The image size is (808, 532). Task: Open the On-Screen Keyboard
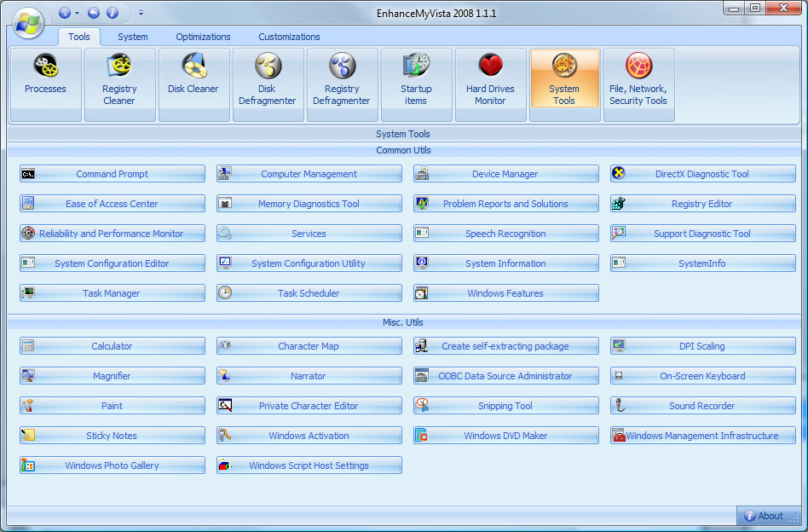[x=703, y=376]
